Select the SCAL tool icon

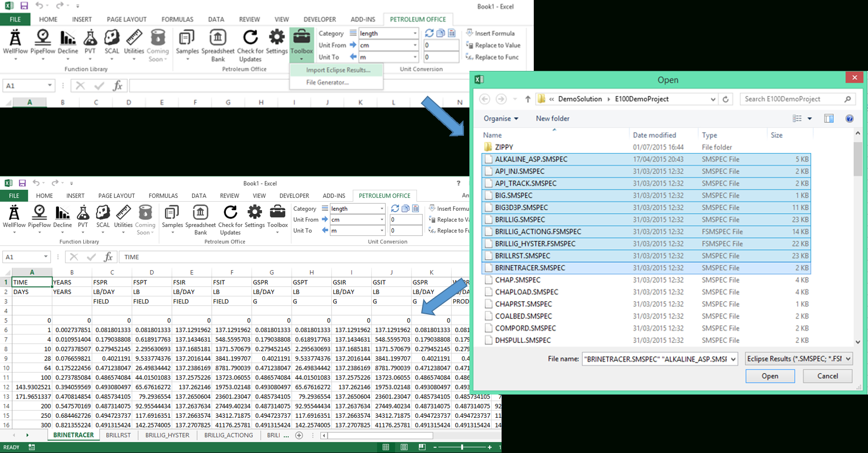111,45
